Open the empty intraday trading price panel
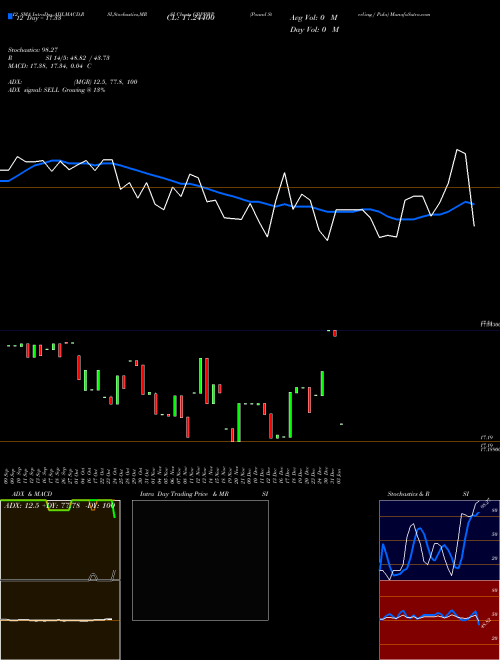Image resolution: width=500 pixels, height=660 pixels. (x=200, y=560)
